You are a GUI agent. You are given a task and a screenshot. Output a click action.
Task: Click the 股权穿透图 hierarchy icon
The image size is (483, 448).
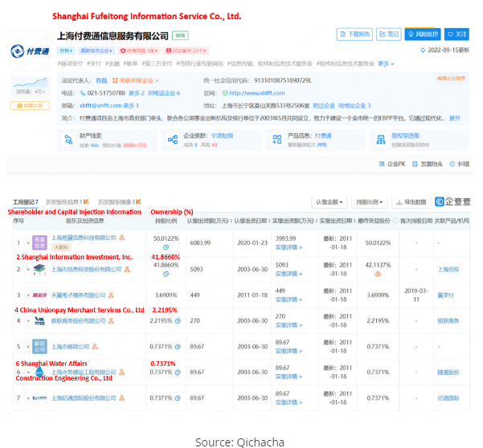(381, 140)
